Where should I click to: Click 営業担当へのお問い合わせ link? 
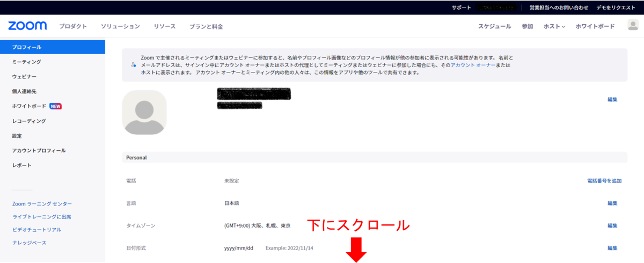[558, 8]
